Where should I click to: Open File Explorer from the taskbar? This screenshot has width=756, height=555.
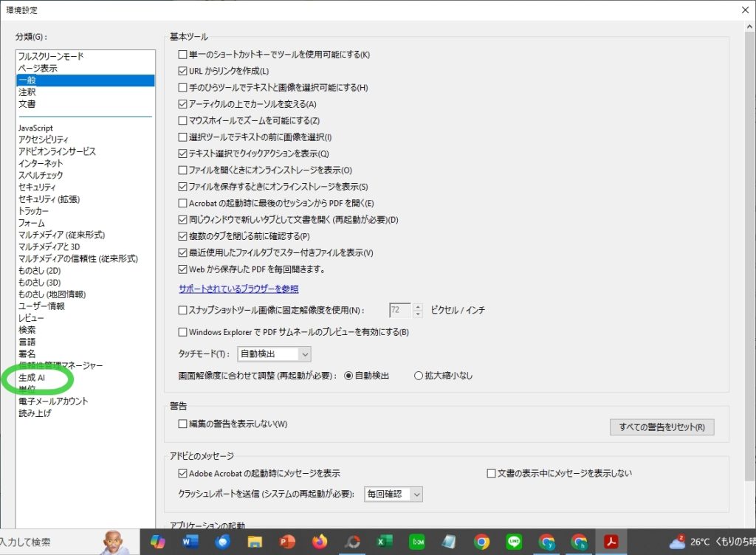(x=254, y=542)
